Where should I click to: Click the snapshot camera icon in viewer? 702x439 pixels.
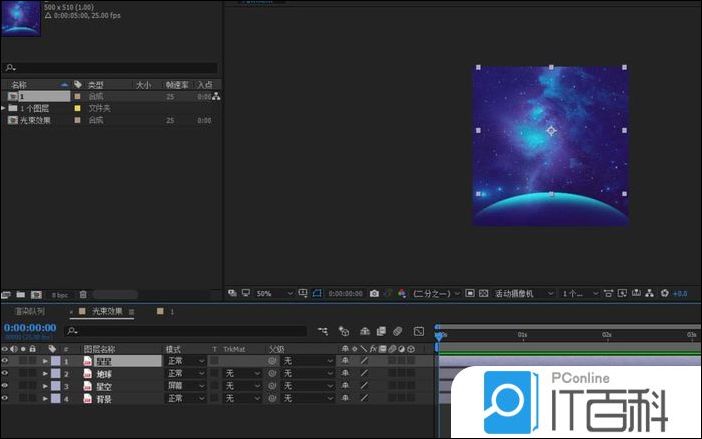tap(374, 294)
